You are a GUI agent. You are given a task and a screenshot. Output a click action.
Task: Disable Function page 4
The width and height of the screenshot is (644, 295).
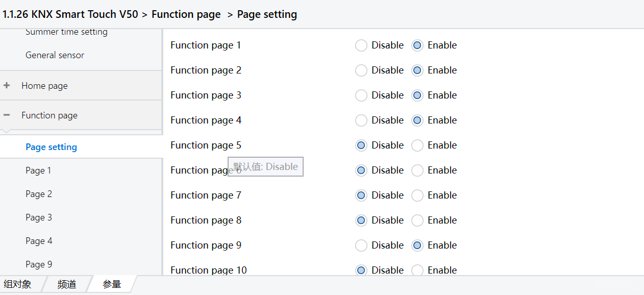pyautogui.click(x=361, y=120)
